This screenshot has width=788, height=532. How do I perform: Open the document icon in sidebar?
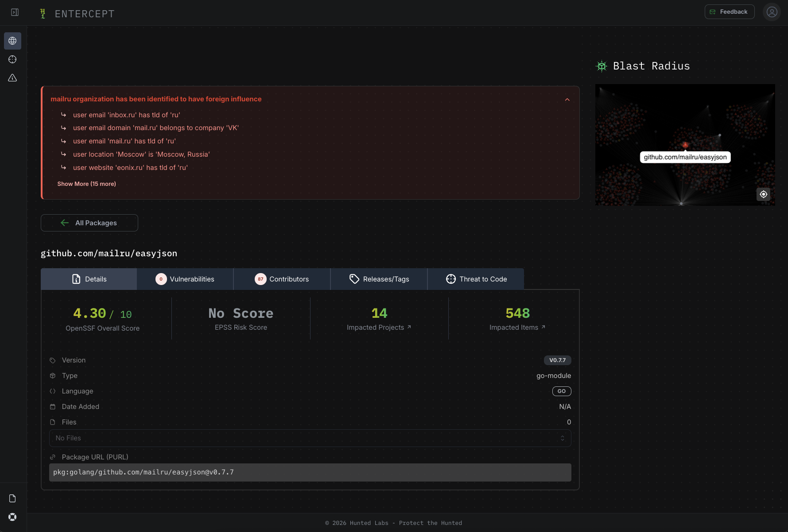[x=12, y=498]
